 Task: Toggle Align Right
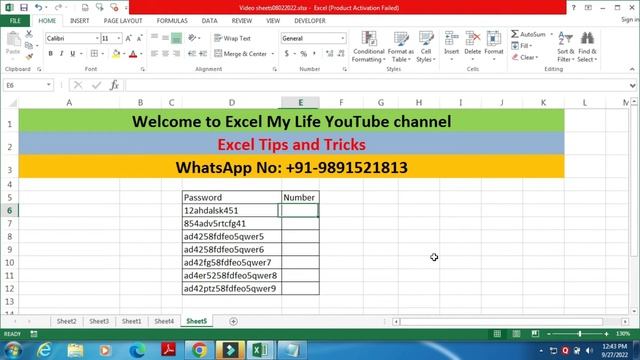[x=176, y=53]
